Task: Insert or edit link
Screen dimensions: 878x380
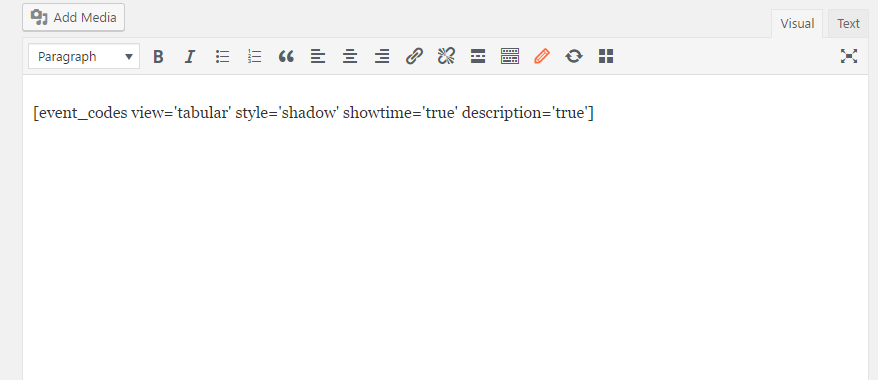Action: click(x=414, y=57)
